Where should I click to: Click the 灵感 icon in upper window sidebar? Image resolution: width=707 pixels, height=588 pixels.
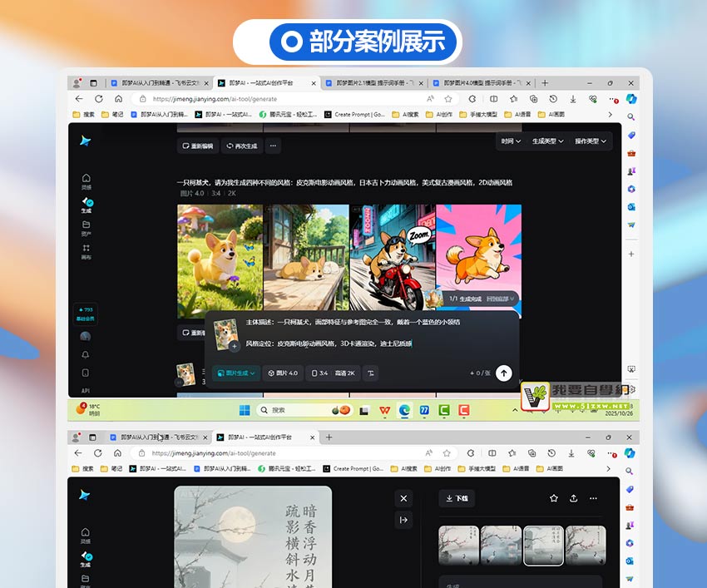pyautogui.click(x=87, y=180)
